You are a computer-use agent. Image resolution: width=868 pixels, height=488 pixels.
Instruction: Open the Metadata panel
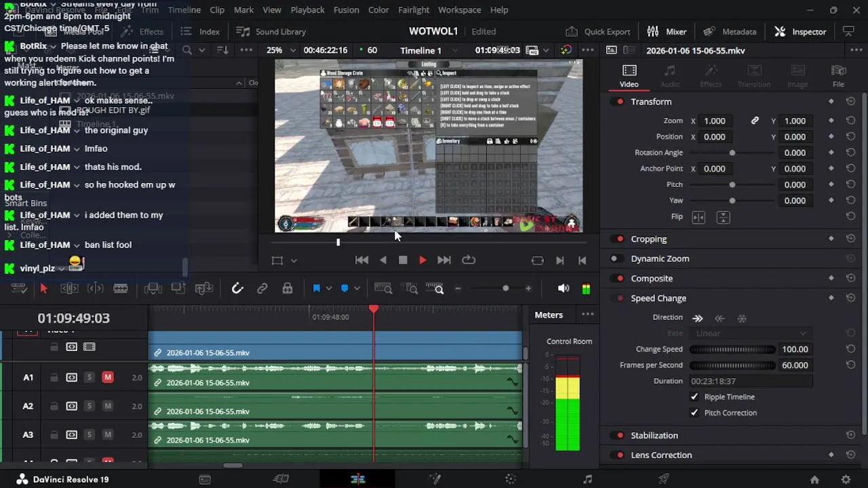click(730, 32)
